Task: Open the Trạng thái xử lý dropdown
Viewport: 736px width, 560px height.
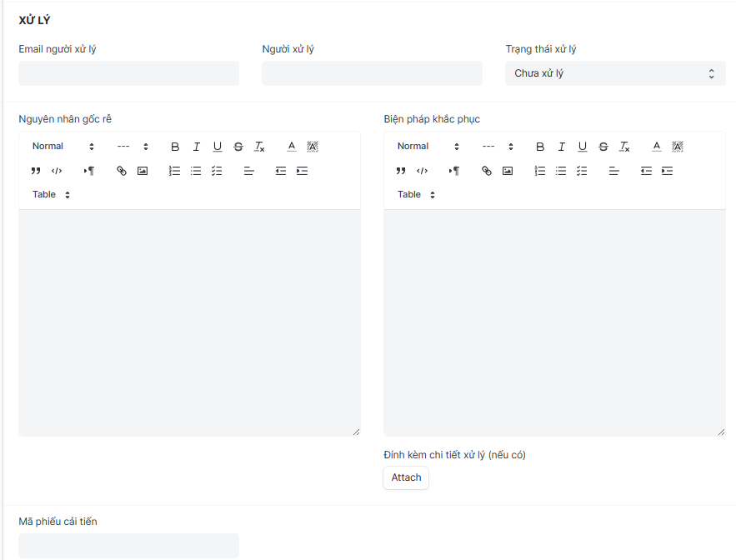Action: 615,73
